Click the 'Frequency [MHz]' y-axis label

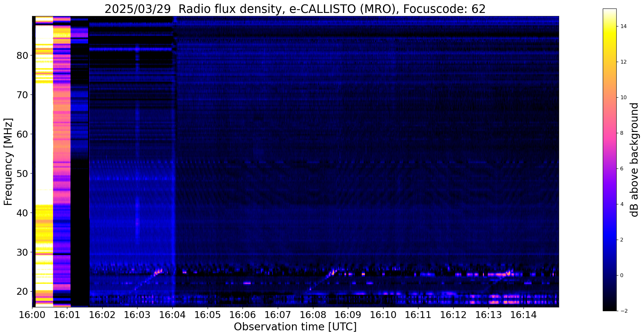[8, 162]
